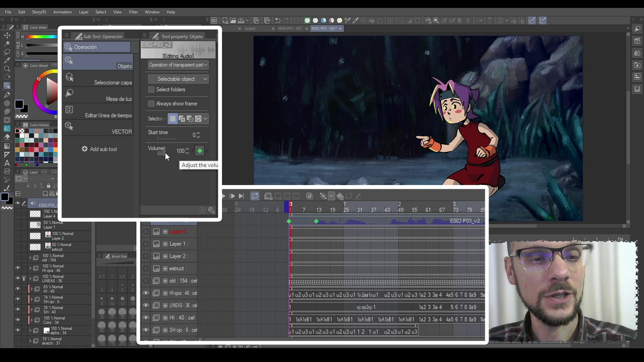The height and width of the screenshot is (362, 644).
Task: Select the Seleccionar capa sub tool
Action: [98, 78]
